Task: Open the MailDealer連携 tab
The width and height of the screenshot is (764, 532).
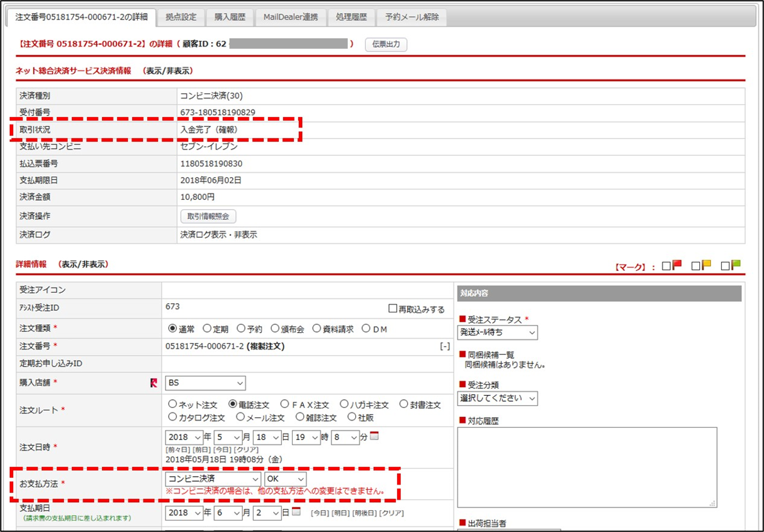Action: (290, 17)
